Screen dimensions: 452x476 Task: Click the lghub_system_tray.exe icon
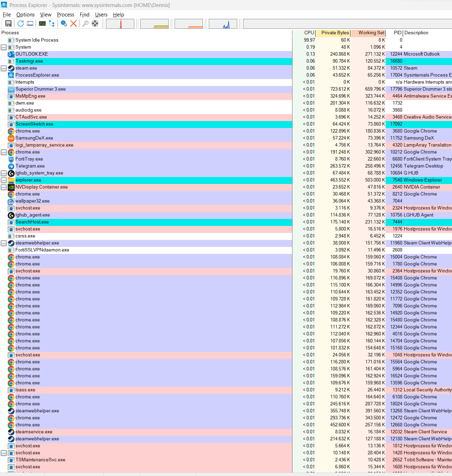click(x=11, y=173)
